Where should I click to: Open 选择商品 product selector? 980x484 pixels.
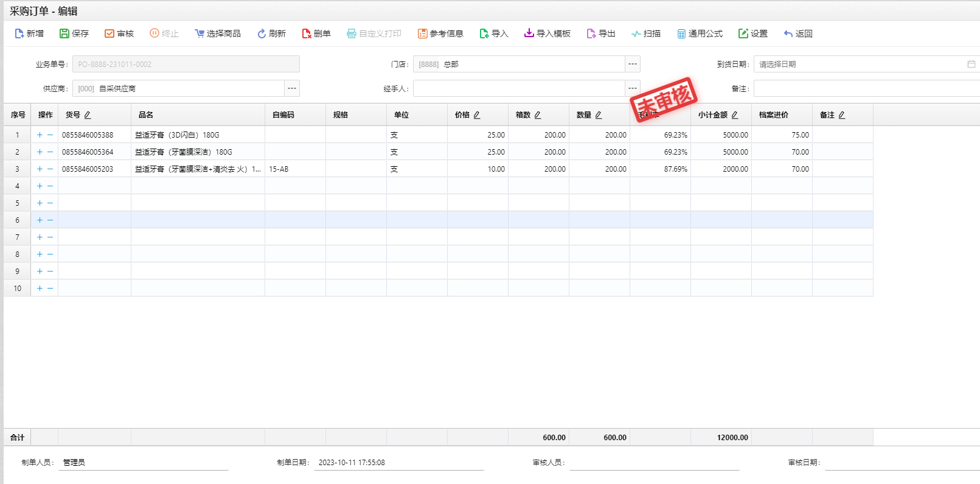click(217, 33)
